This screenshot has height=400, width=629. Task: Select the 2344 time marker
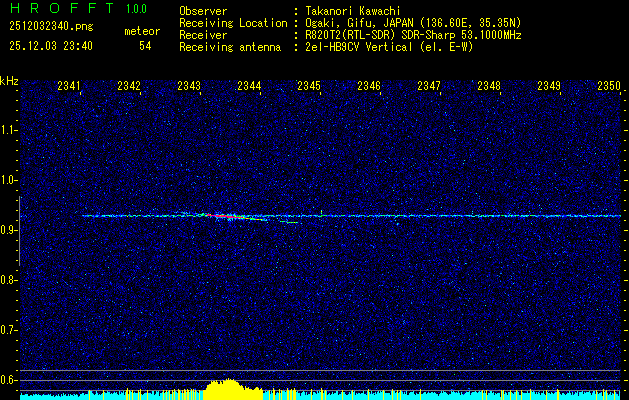(248, 87)
